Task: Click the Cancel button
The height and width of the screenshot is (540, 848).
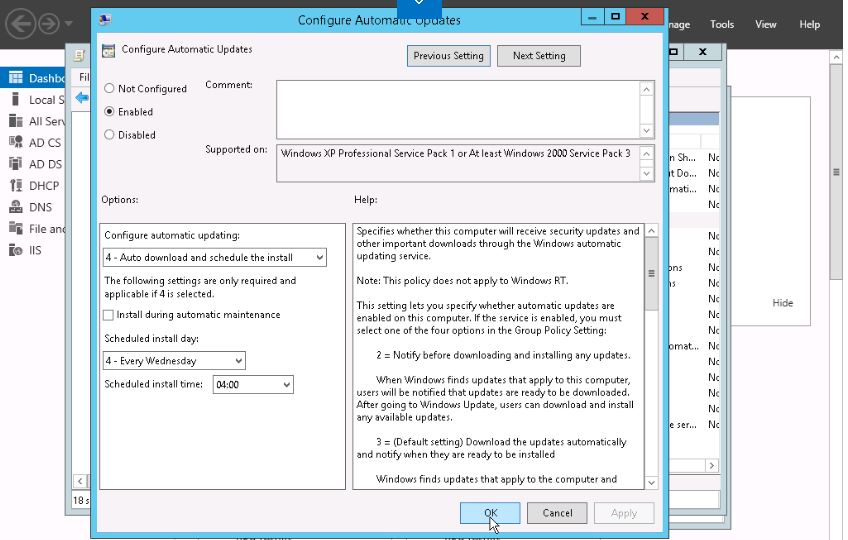Action: 557,513
